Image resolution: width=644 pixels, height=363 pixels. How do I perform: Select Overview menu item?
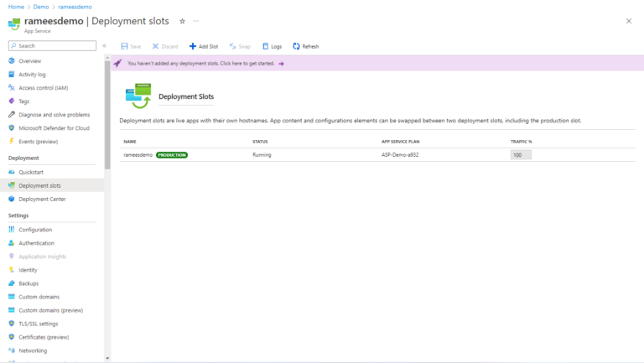point(29,61)
